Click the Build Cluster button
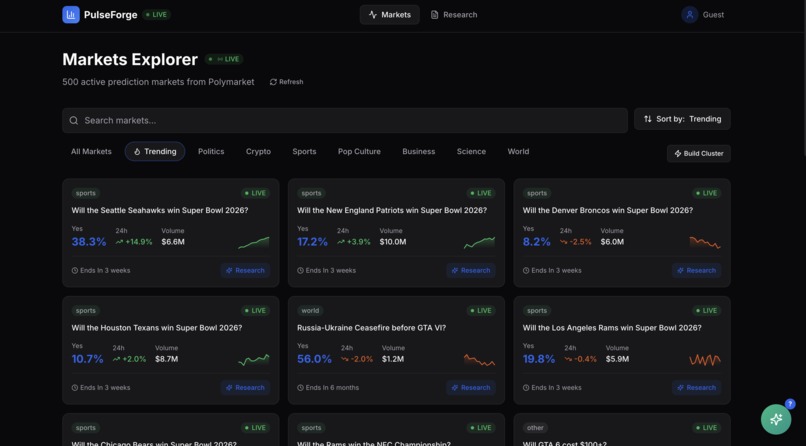The width and height of the screenshot is (806, 446). (699, 154)
